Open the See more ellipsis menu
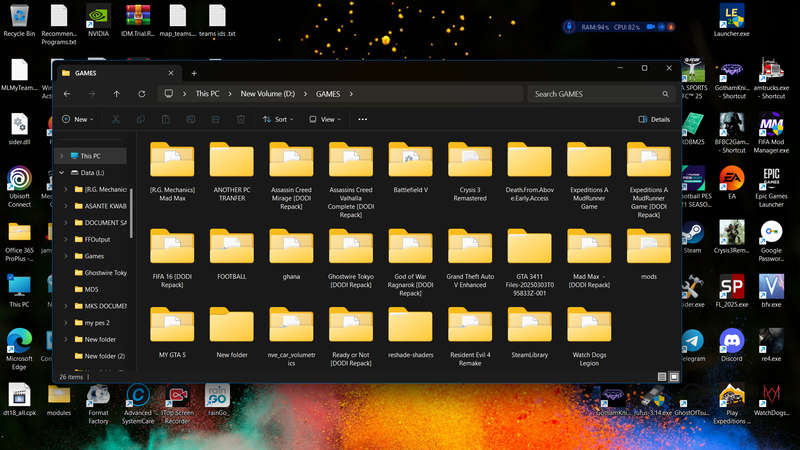 point(362,119)
